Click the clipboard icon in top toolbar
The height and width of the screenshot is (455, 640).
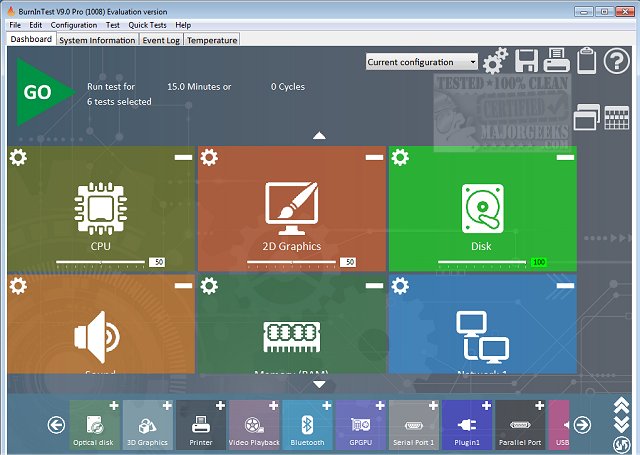coord(588,61)
